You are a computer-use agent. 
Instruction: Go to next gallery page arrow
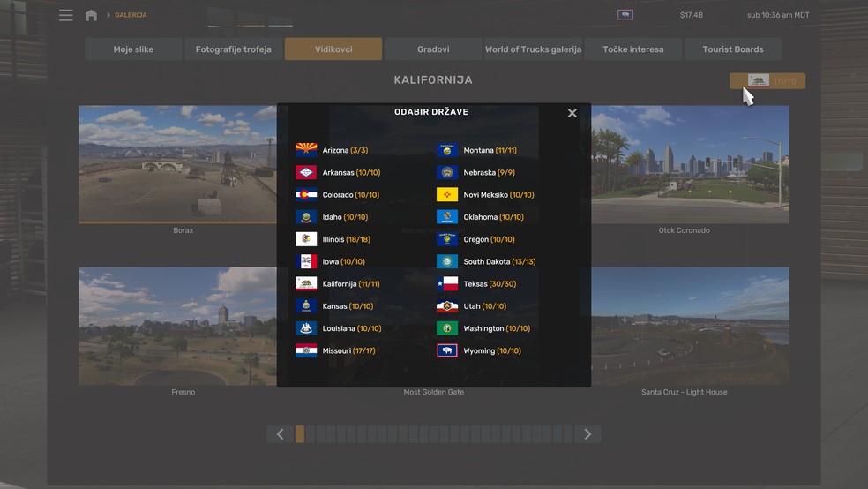coord(587,434)
